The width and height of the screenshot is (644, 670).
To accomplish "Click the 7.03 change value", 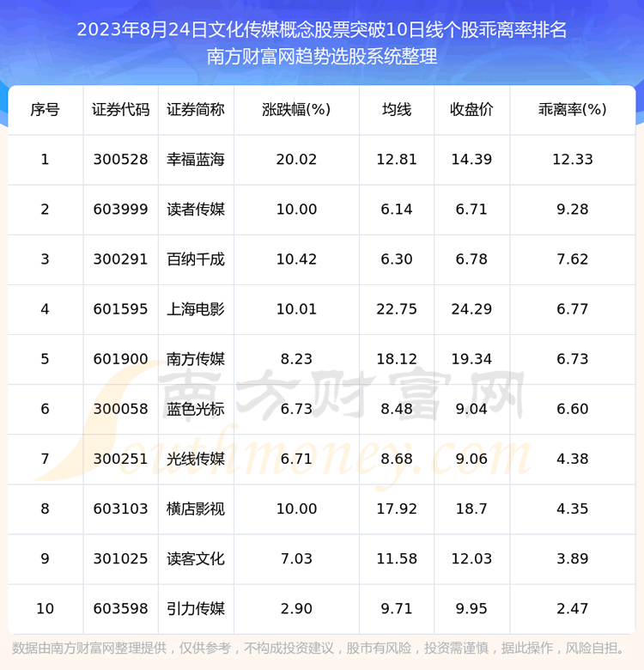I will pyautogui.click(x=296, y=558).
